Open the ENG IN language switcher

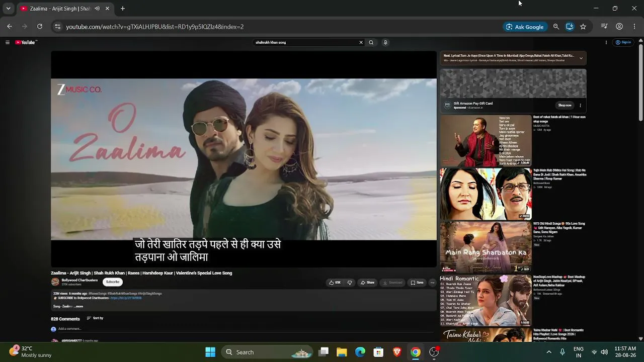[x=579, y=352]
